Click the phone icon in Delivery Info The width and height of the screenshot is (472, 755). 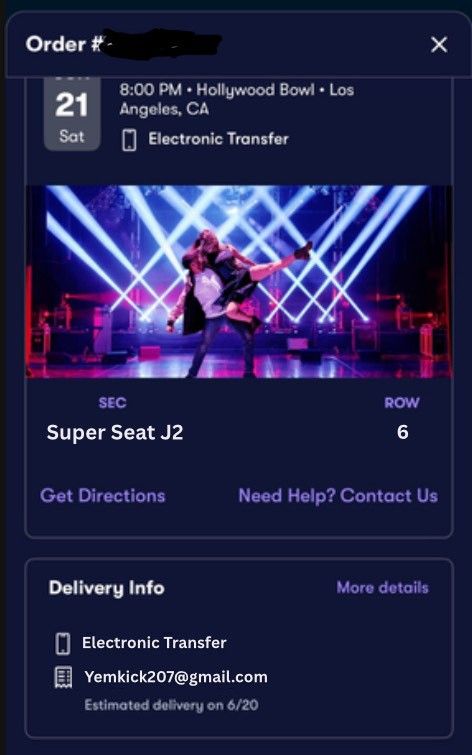coord(63,644)
